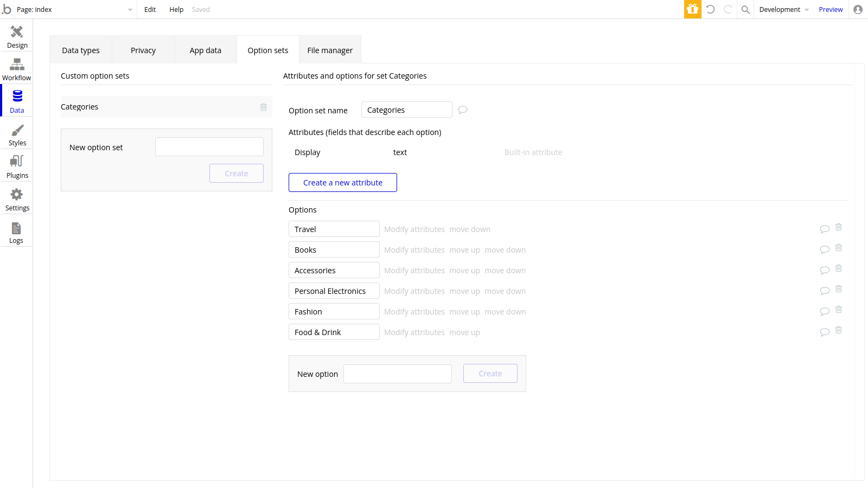Open the Page: index selector
Viewport: 868px width, 488px height.
[73, 9]
